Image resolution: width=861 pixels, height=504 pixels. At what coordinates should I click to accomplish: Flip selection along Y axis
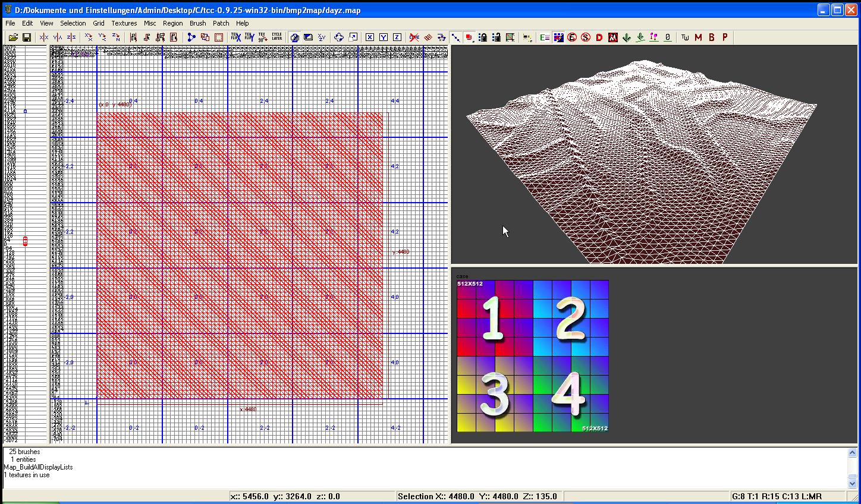tap(58, 37)
